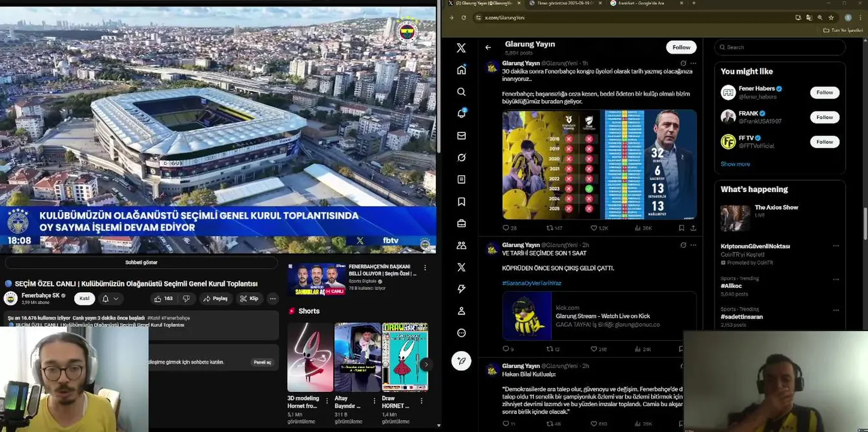
Task: Open menu for Draw HORNET short
Action: [421, 400]
